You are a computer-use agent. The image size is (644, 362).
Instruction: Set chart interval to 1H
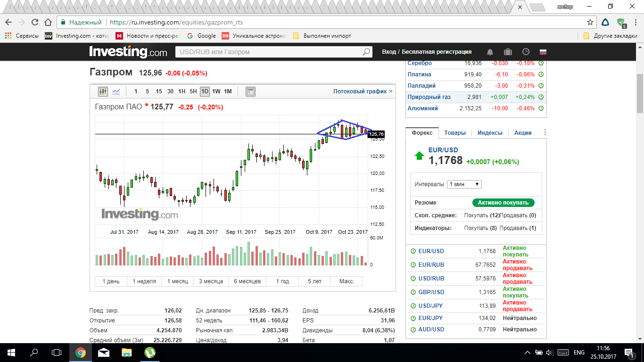pyautogui.click(x=182, y=91)
